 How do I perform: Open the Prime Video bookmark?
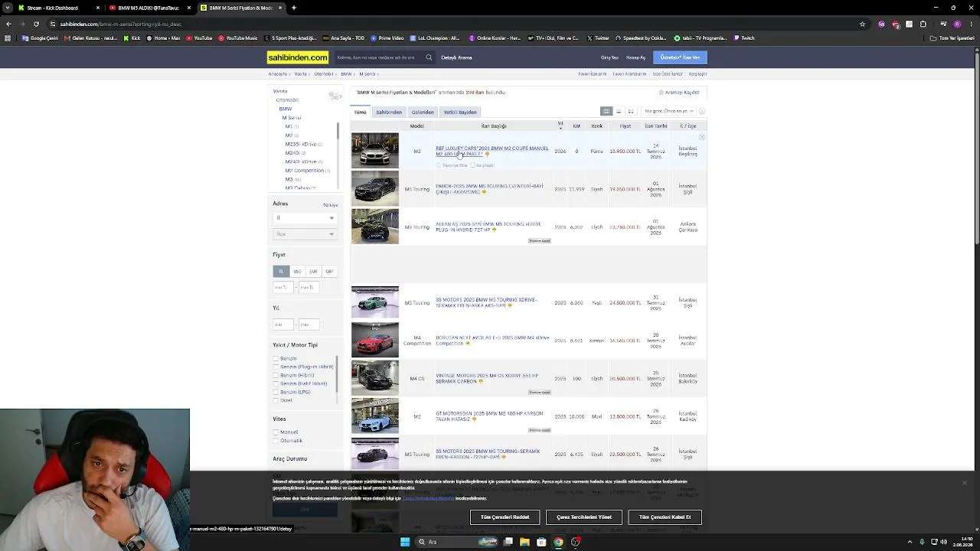coord(387,38)
